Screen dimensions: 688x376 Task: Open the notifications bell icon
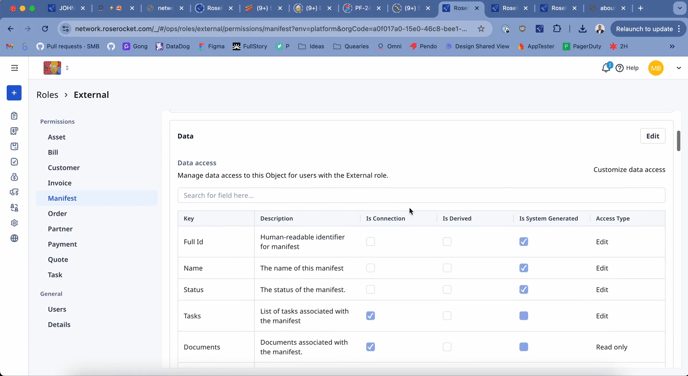point(606,68)
